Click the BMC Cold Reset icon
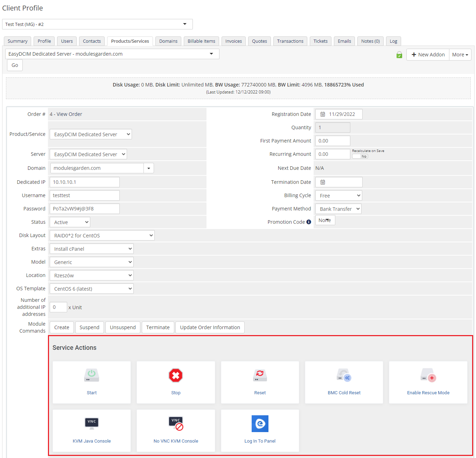 pos(344,375)
